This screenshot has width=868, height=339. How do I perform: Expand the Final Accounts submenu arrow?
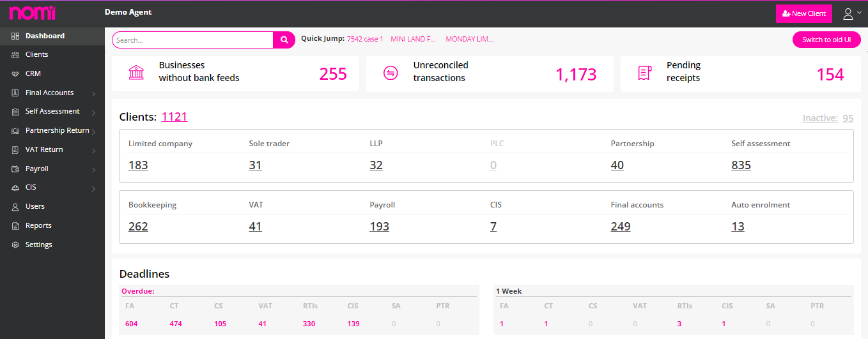coord(94,94)
